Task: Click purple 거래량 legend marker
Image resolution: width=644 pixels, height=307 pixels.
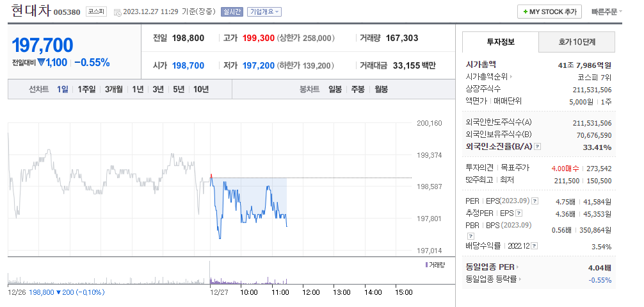Action: 426,265
